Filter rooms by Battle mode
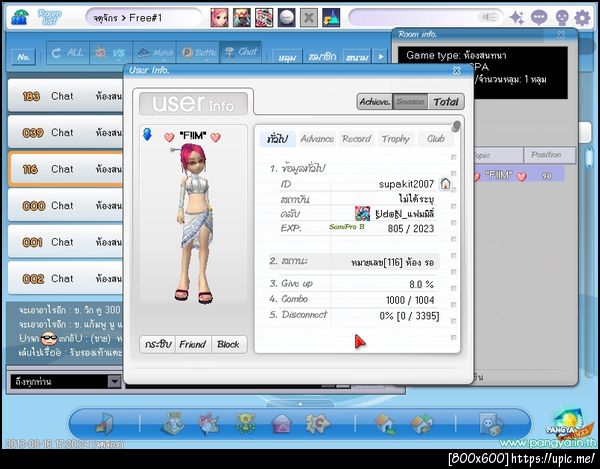Image resolution: width=600 pixels, height=469 pixels. click(198, 52)
